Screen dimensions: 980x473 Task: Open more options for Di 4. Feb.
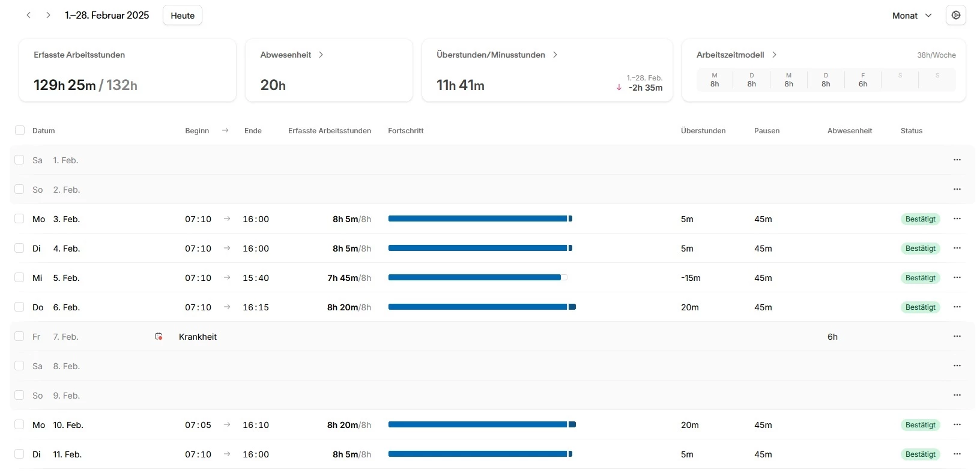[x=957, y=248]
